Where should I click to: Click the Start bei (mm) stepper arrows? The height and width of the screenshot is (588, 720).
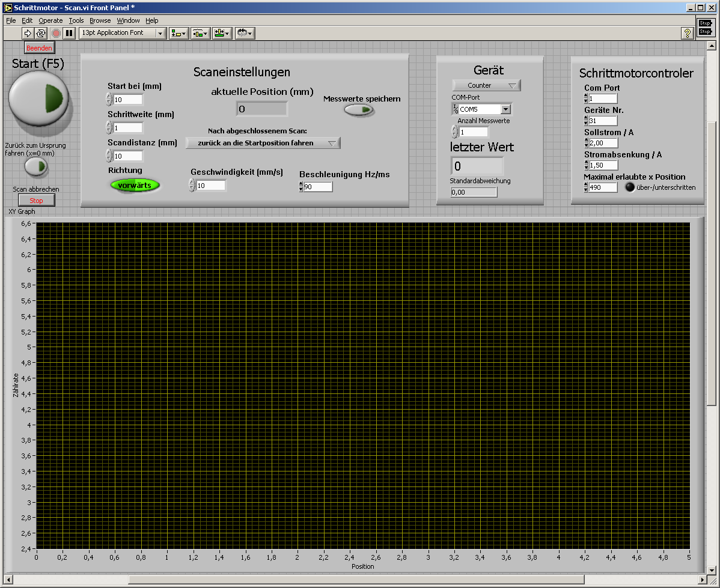point(109,99)
